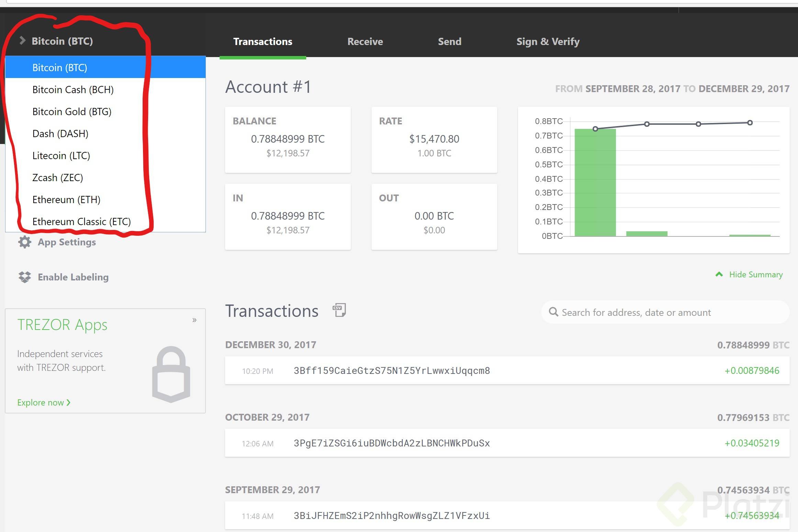798x532 pixels.
Task: Select Zcash (ZEC) wallet option
Action: point(58,178)
